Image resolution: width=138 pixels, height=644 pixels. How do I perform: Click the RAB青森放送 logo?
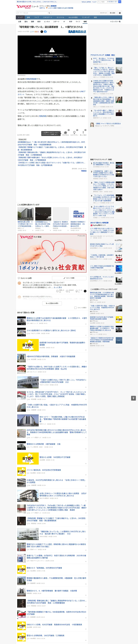click(77, 32)
